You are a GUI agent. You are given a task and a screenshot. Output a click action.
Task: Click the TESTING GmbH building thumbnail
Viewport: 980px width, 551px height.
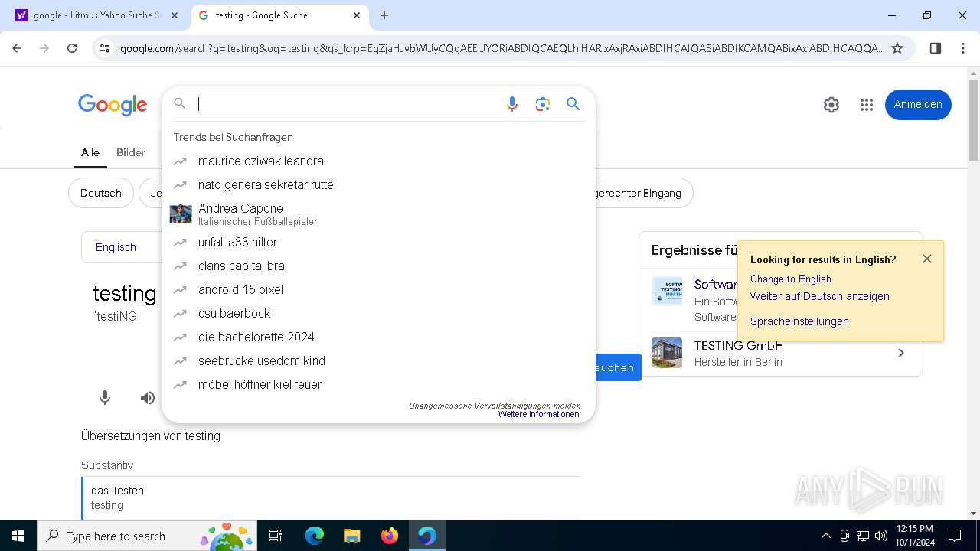coord(667,353)
